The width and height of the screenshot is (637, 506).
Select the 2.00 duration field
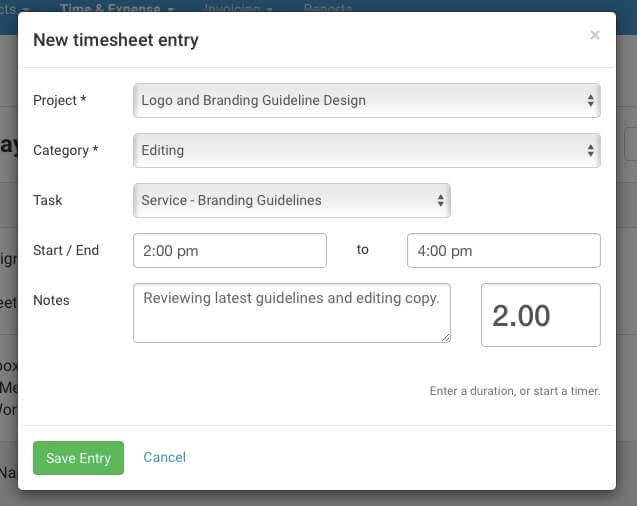540,315
